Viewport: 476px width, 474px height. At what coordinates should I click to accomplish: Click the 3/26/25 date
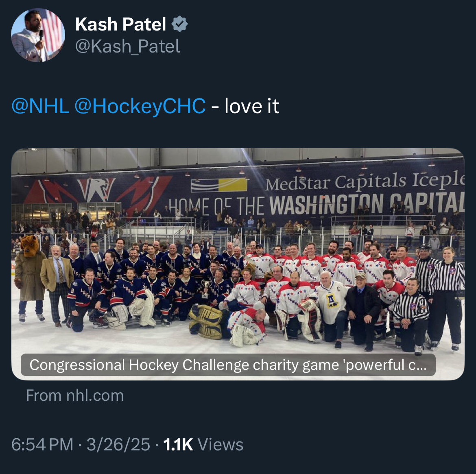pos(118,445)
